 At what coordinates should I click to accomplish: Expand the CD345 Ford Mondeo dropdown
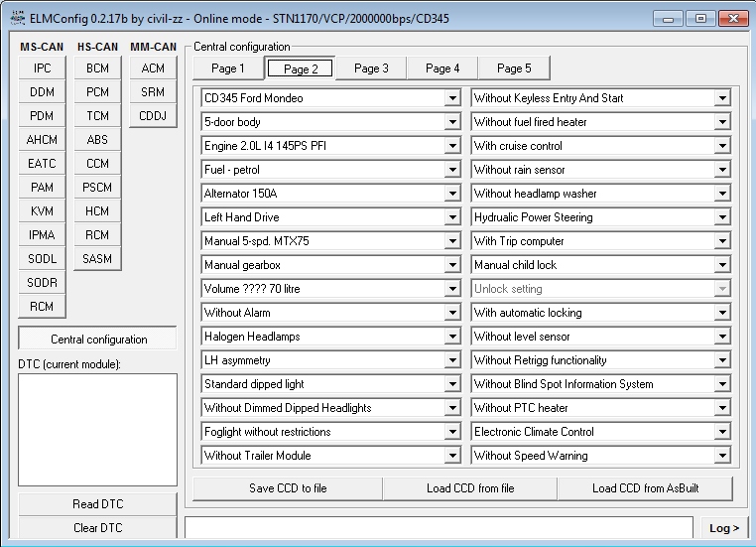tap(452, 98)
